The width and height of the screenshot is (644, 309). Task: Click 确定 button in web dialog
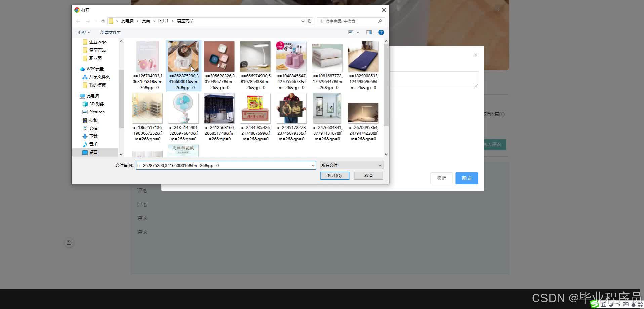467,178
